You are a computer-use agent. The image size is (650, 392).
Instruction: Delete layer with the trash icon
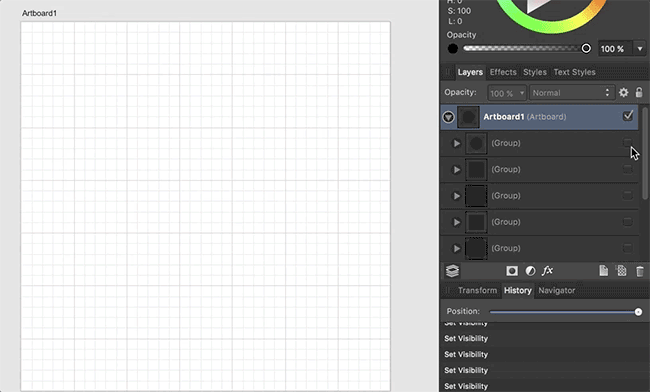pyautogui.click(x=640, y=271)
